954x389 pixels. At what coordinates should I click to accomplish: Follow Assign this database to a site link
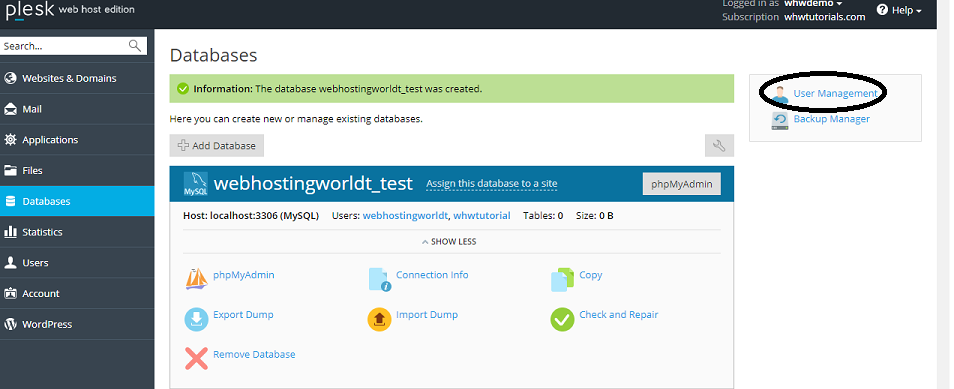[492, 183]
